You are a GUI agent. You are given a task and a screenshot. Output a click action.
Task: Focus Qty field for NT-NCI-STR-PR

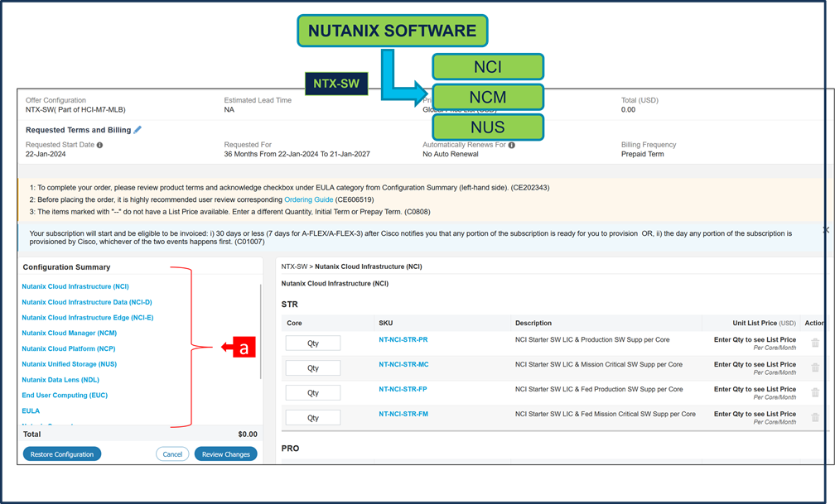(x=313, y=343)
